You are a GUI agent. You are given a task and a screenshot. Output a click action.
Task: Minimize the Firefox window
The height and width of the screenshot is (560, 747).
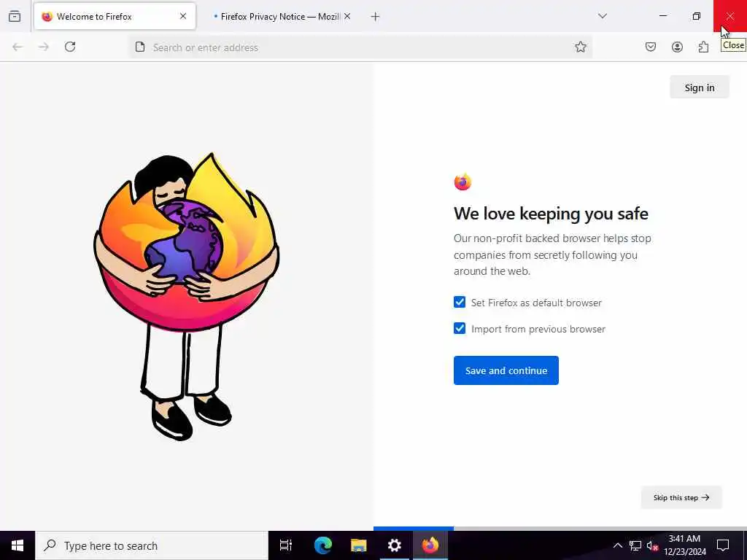pos(663,16)
